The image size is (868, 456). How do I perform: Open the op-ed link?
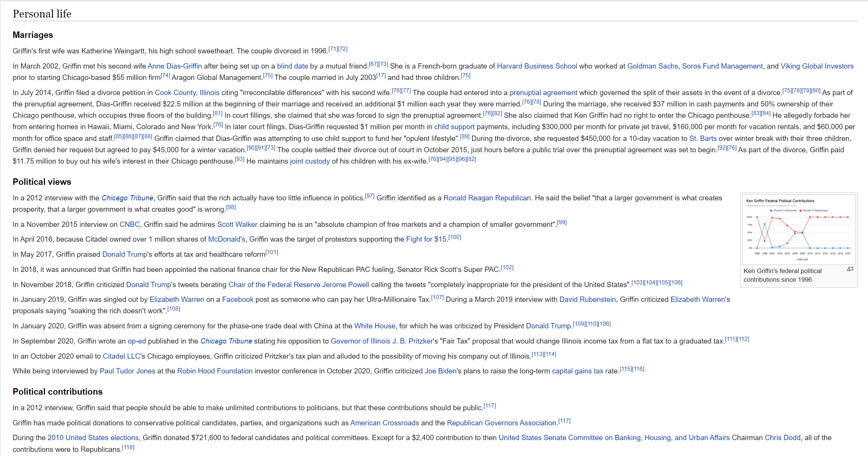137,341
